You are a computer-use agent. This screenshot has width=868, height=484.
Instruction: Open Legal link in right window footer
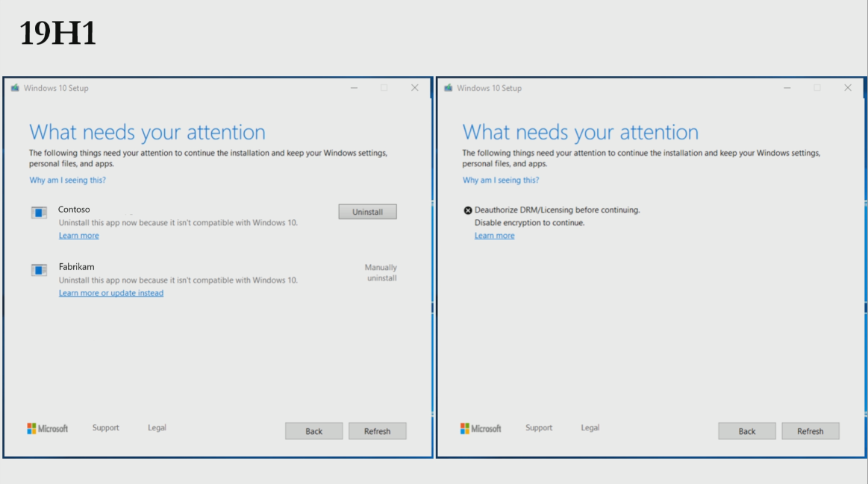(x=590, y=427)
